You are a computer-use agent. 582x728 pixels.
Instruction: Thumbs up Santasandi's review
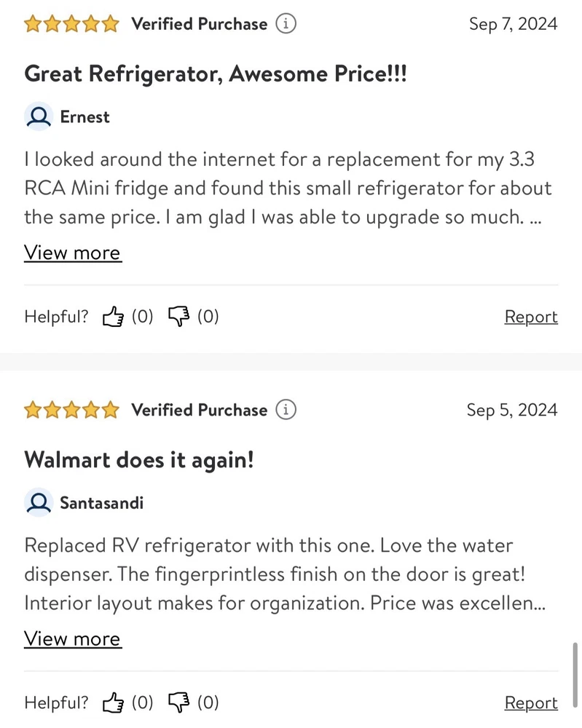click(113, 703)
